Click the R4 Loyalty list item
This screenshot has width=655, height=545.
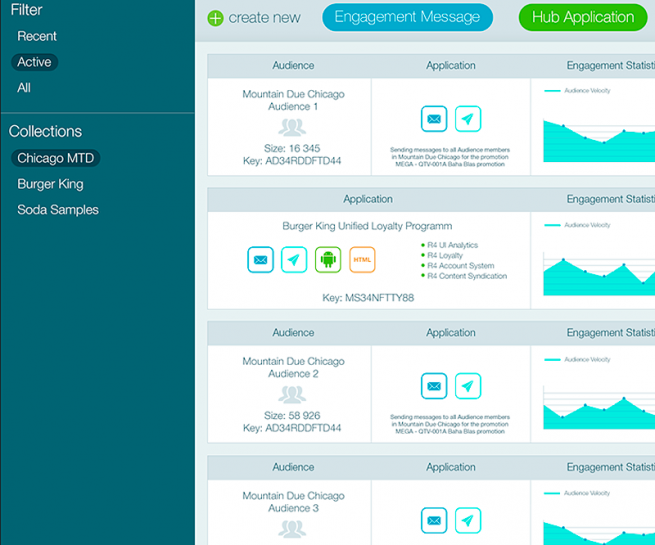click(x=445, y=256)
